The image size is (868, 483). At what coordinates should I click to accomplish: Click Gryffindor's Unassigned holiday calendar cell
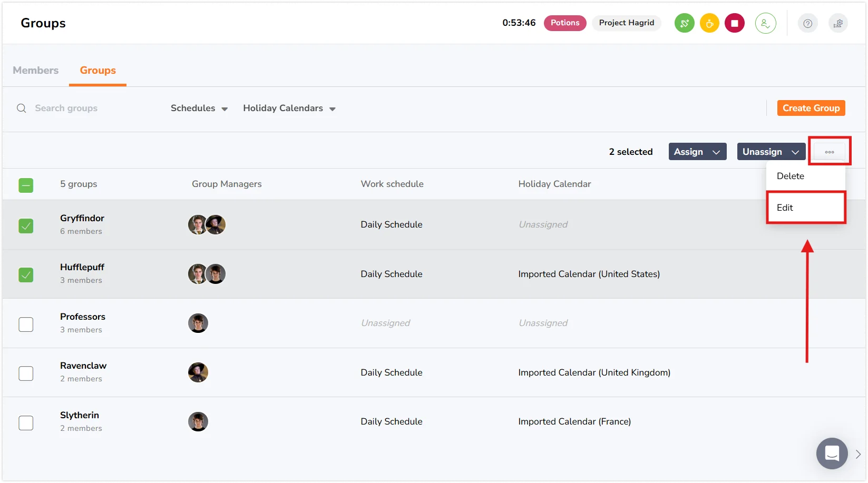pos(543,224)
